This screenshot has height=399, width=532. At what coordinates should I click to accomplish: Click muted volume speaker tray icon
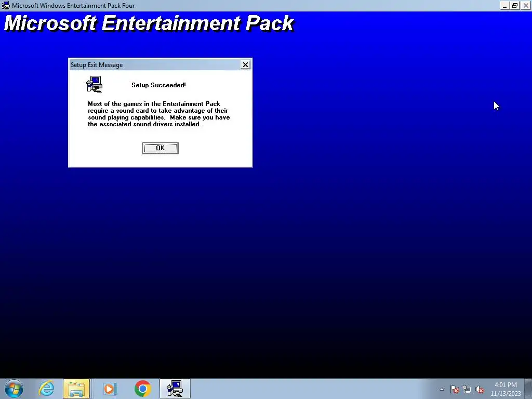point(480,389)
